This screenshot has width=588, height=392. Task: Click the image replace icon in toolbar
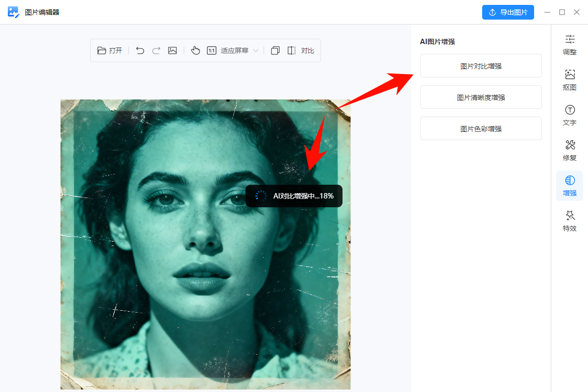pos(172,50)
